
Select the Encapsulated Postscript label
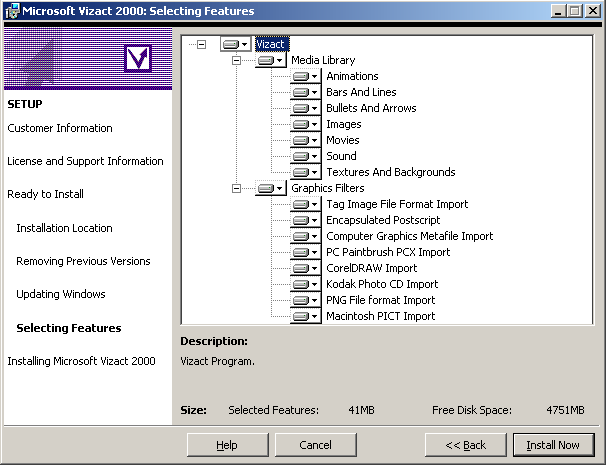coord(383,220)
